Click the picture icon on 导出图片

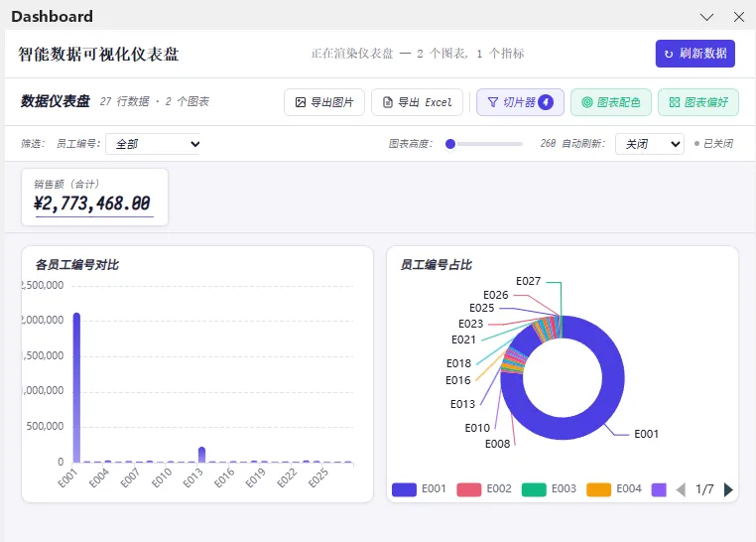click(x=301, y=102)
